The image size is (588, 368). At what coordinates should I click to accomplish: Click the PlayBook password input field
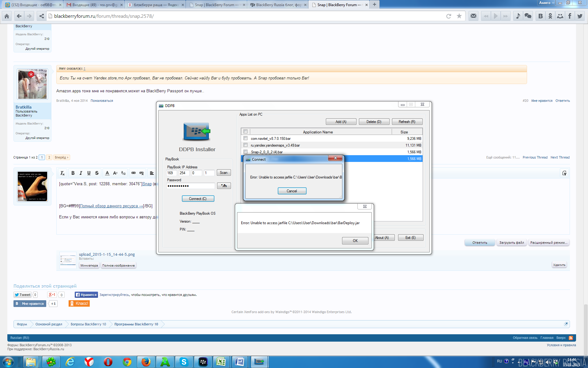tap(190, 186)
